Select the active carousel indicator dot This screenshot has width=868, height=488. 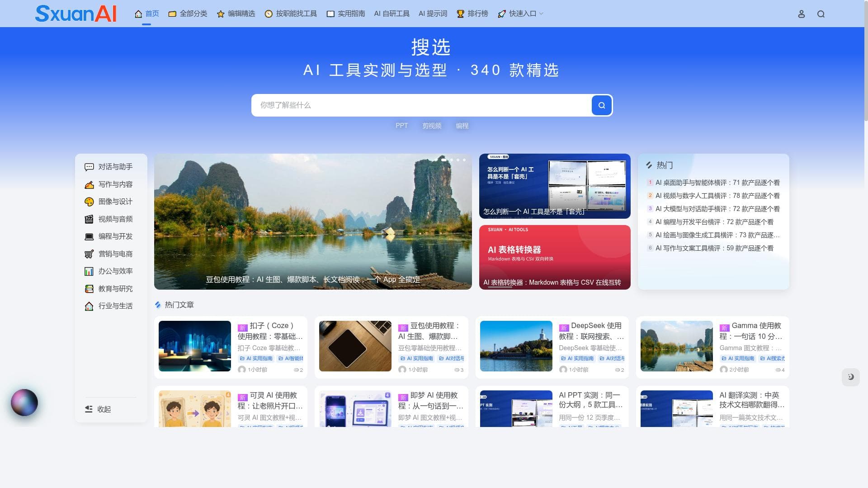[x=444, y=160]
